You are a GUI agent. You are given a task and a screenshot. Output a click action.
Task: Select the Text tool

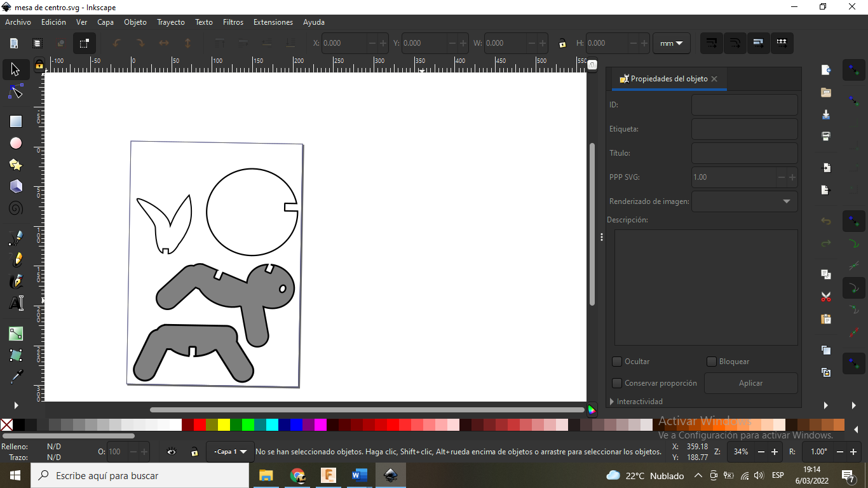pyautogui.click(x=16, y=303)
